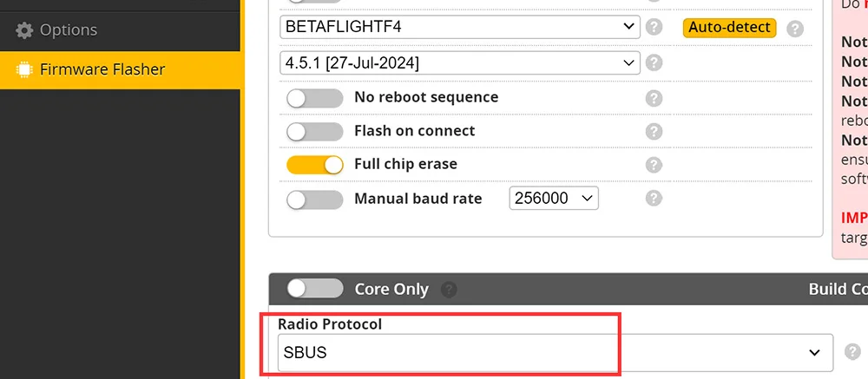This screenshot has width=868, height=379.
Task: Click help icon beside BETAFLIGHTF4 board dropdown
Action: point(654,28)
